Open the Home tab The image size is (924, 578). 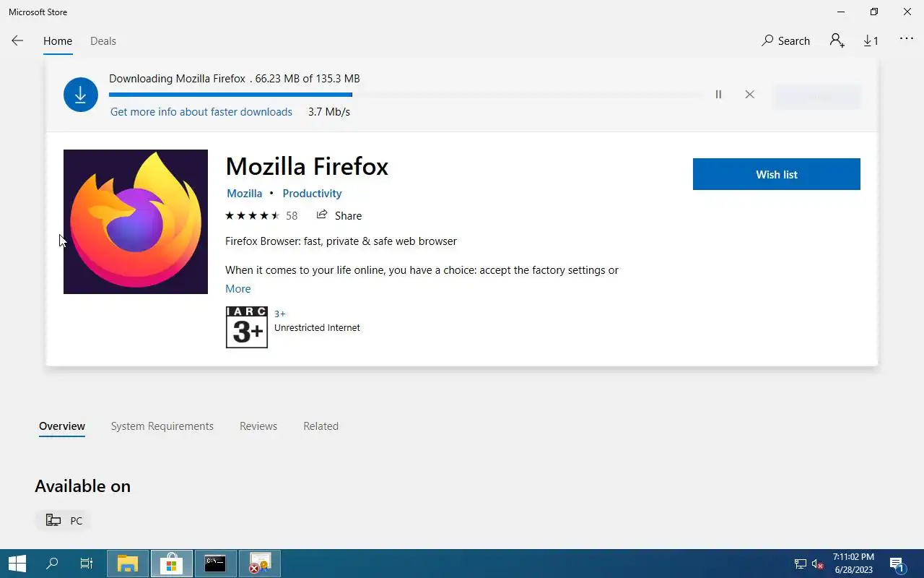[x=58, y=41]
